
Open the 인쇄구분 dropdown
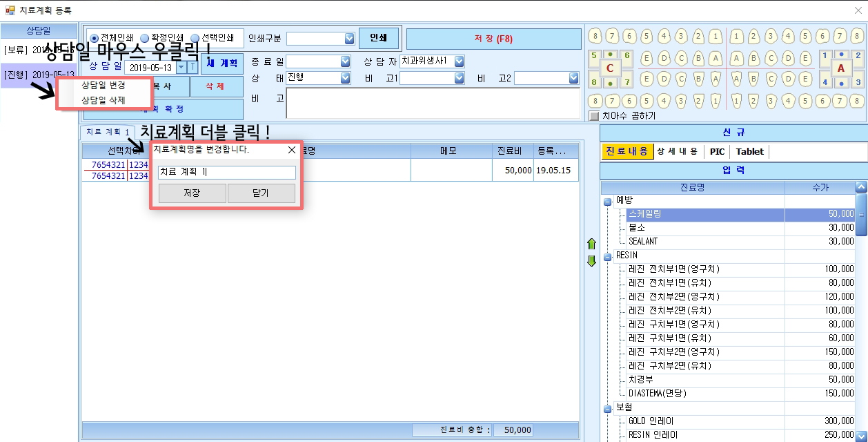[349, 39]
